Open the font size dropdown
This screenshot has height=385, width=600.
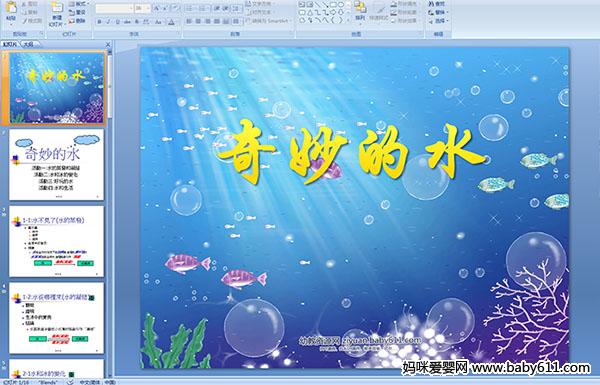pos(143,8)
